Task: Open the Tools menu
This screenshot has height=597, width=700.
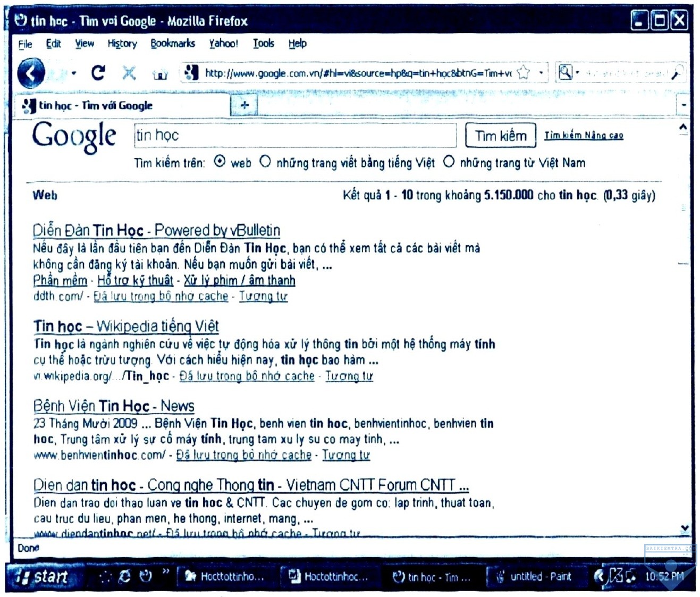Action: 264,44
